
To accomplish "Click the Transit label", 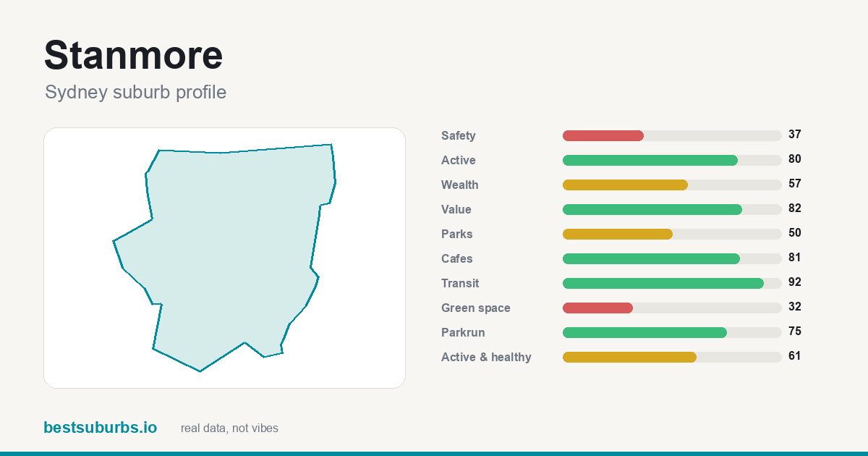I will 460,283.
